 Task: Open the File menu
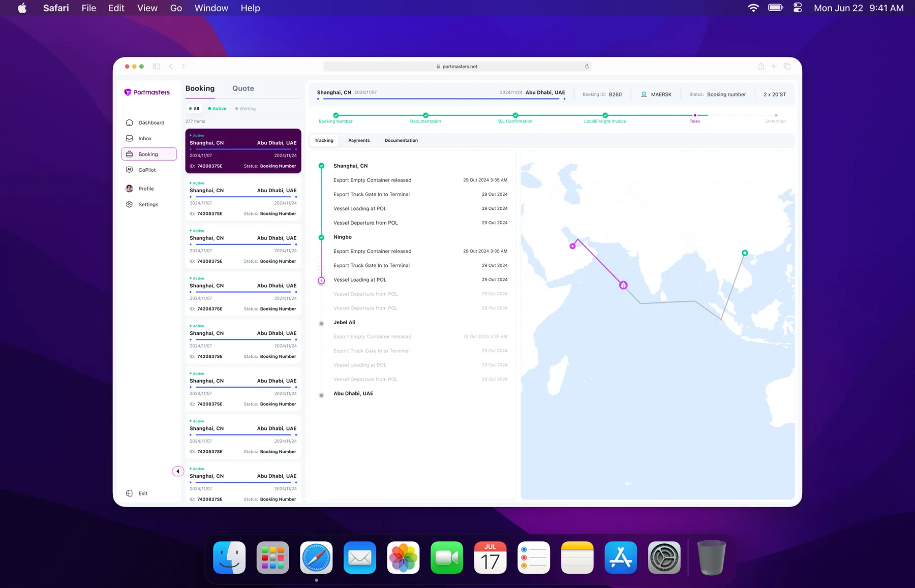pyautogui.click(x=88, y=8)
